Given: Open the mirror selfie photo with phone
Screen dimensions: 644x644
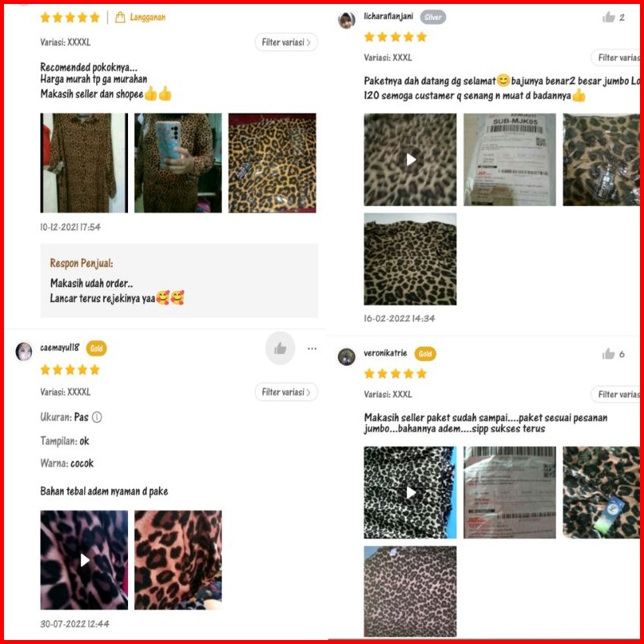Looking at the screenshot, I should [x=178, y=163].
